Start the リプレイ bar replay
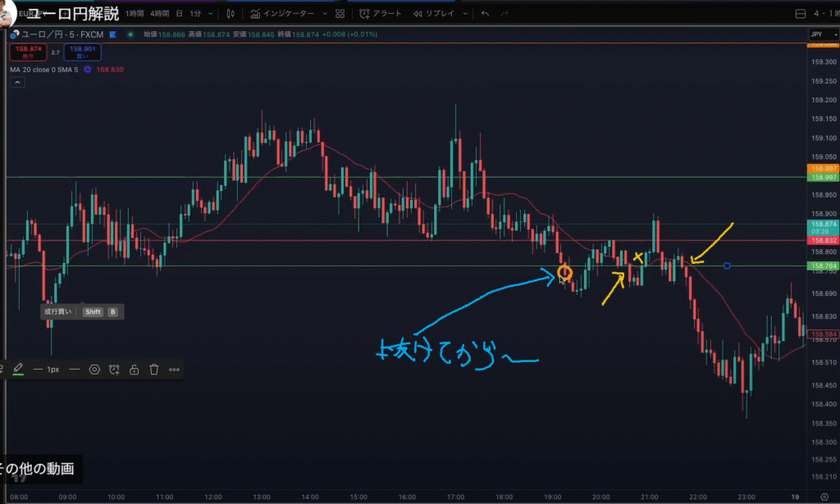The image size is (840, 504). coord(434,14)
